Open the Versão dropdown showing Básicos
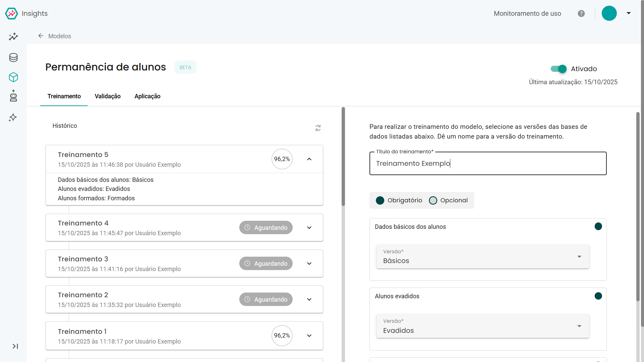The image size is (644, 362). (483, 257)
